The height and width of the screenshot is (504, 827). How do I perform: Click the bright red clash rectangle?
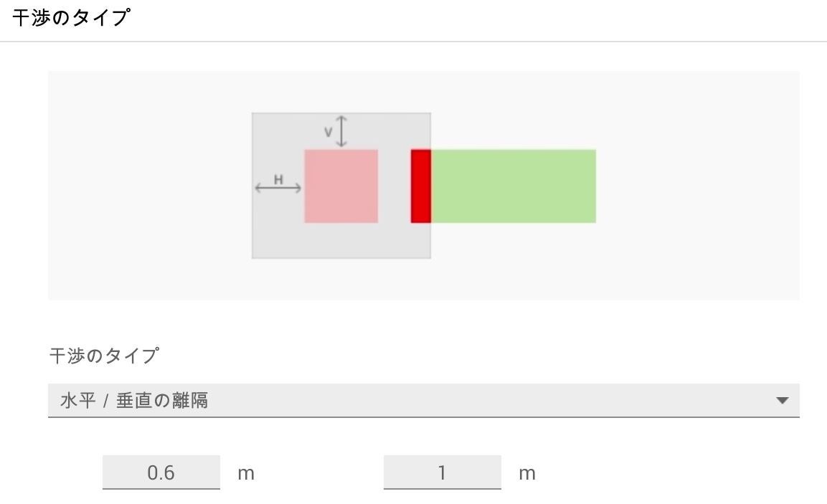[x=420, y=186]
